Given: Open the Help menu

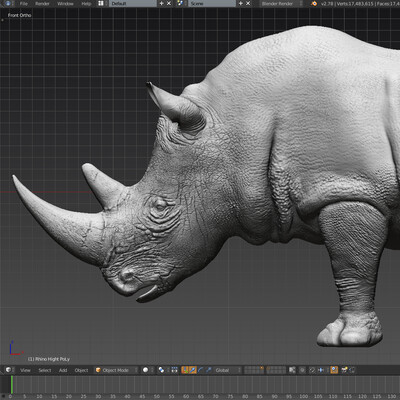Looking at the screenshot, I should click(86, 4).
